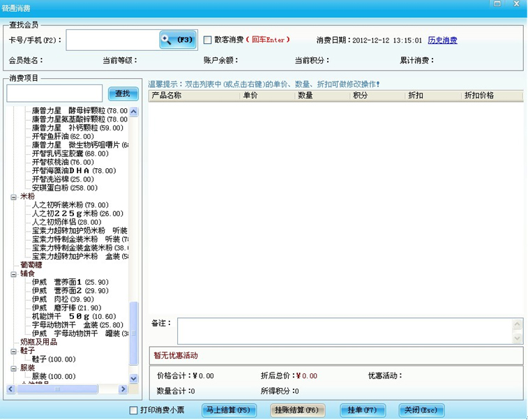Click the 马上结算 (F5) button
The width and height of the screenshot is (528, 420).
229,410
